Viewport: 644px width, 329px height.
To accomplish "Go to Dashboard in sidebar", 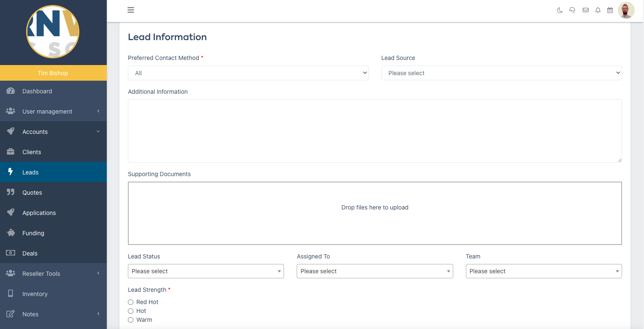I will [x=37, y=91].
